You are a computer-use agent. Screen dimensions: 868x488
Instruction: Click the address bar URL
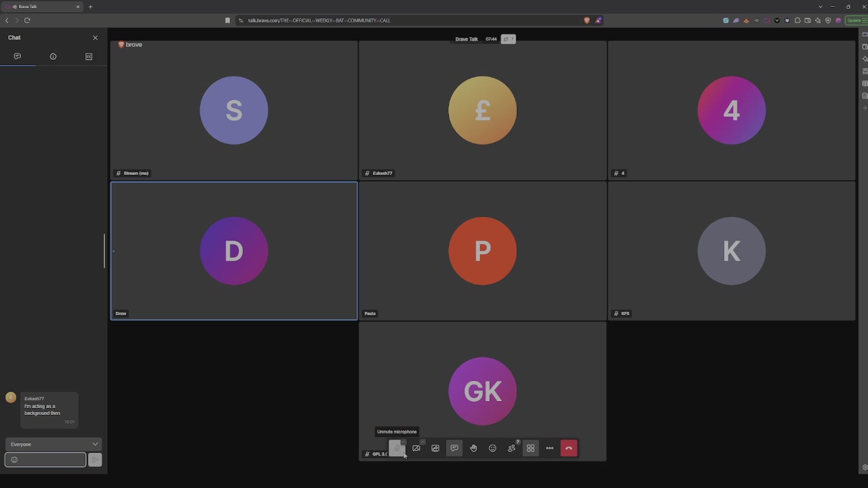point(319,20)
